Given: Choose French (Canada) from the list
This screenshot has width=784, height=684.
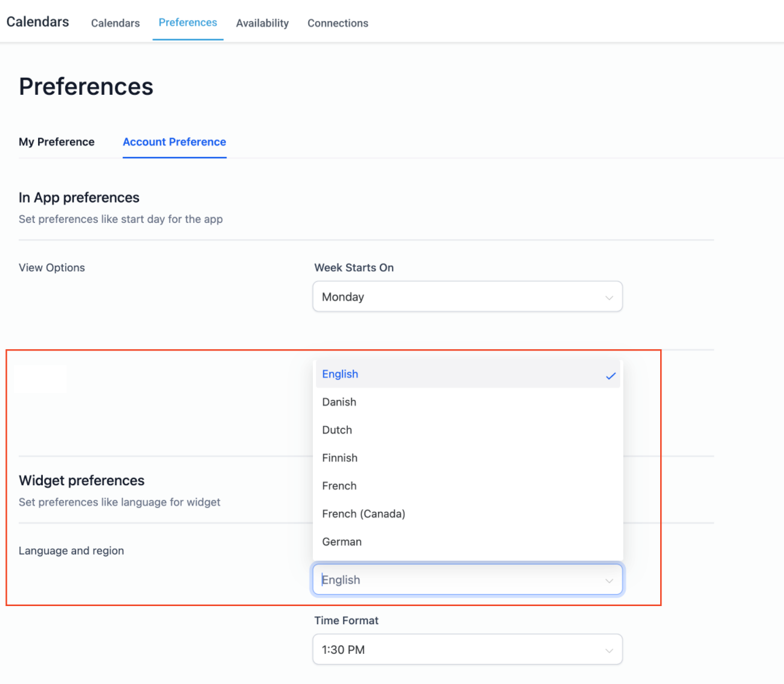Looking at the screenshot, I should pyautogui.click(x=364, y=514).
